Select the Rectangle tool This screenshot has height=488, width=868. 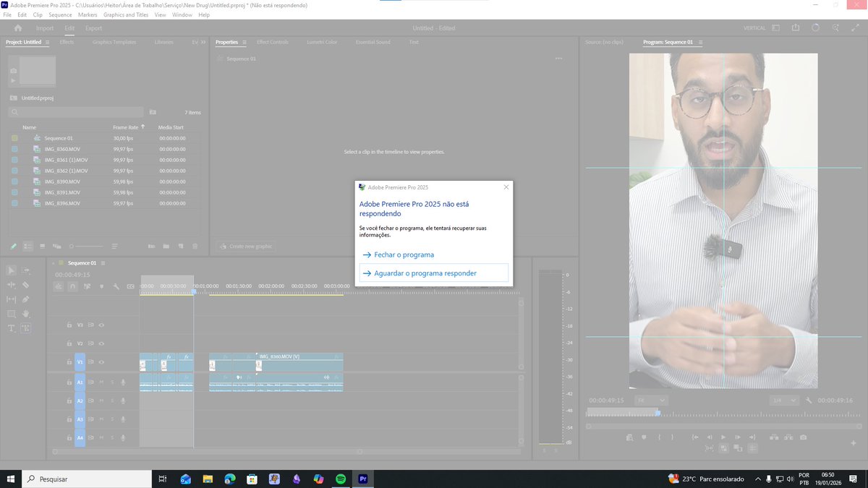(x=12, y=314)
